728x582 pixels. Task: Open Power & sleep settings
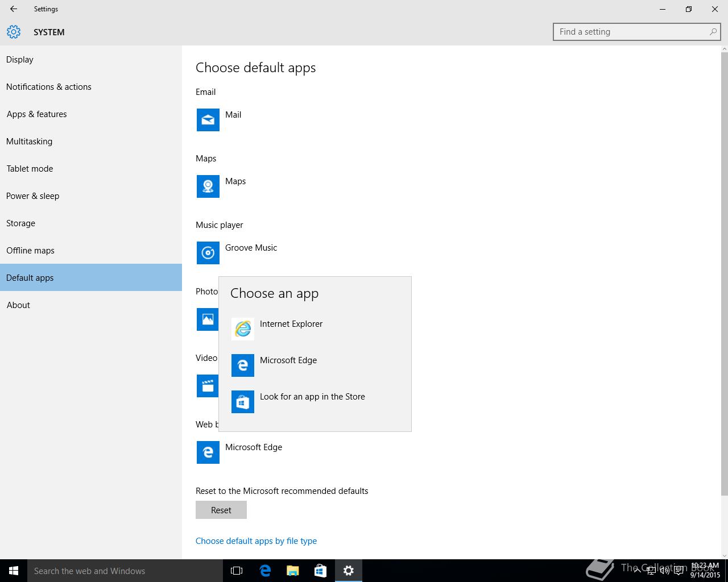91,196
